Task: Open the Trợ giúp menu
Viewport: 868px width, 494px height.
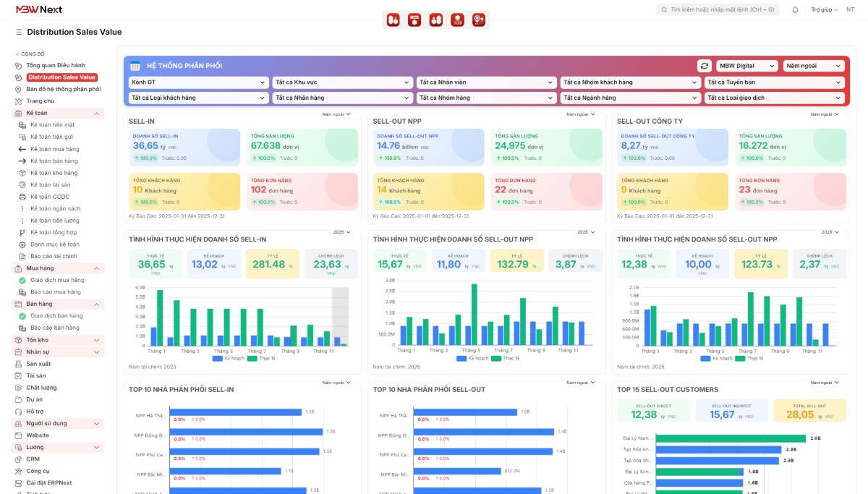Action: point(824,9)
